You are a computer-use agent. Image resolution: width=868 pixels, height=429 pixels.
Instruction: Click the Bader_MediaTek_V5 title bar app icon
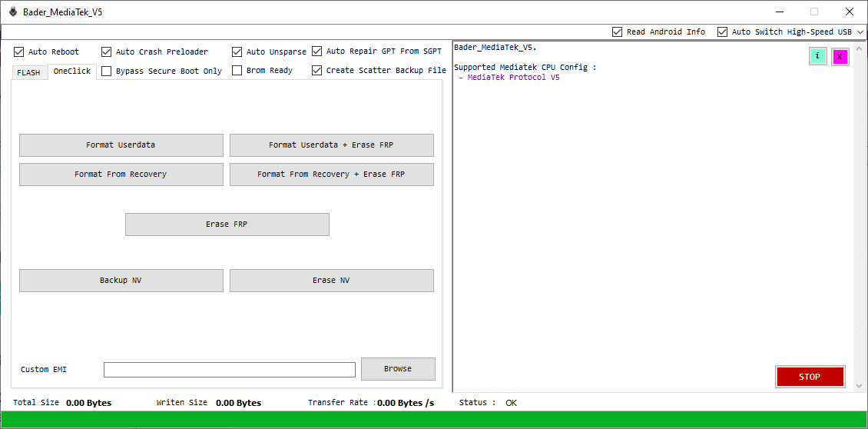[12, 12]
